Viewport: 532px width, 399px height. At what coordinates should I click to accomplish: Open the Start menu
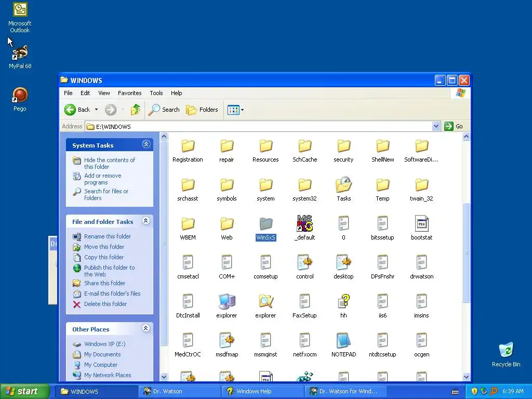tap(24, 391)
